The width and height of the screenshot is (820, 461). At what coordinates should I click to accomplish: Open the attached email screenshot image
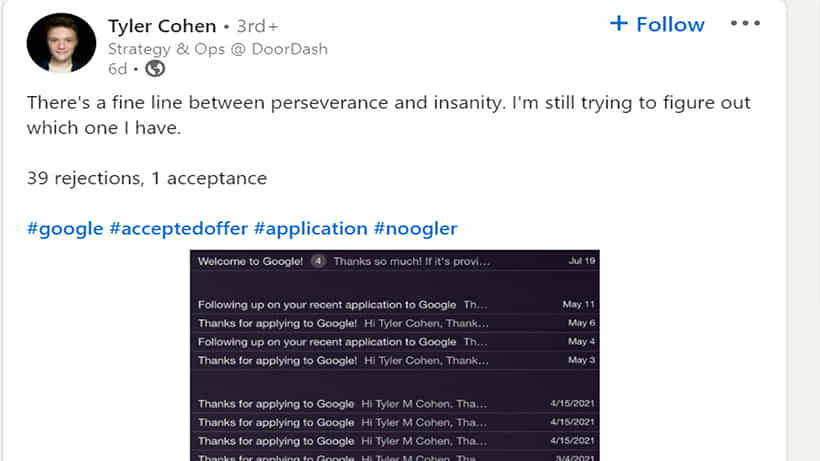(x=395, y=355)
